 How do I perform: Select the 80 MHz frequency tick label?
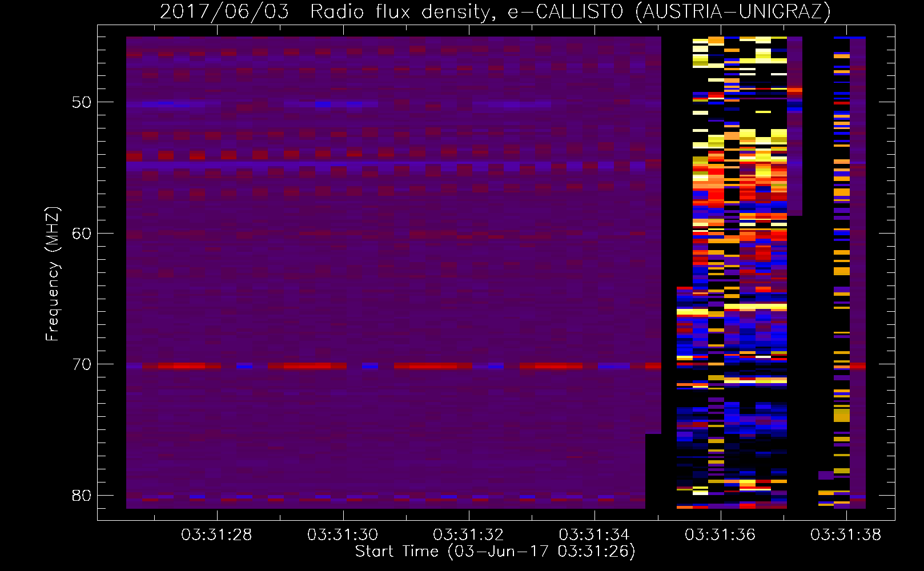[82, 495]
